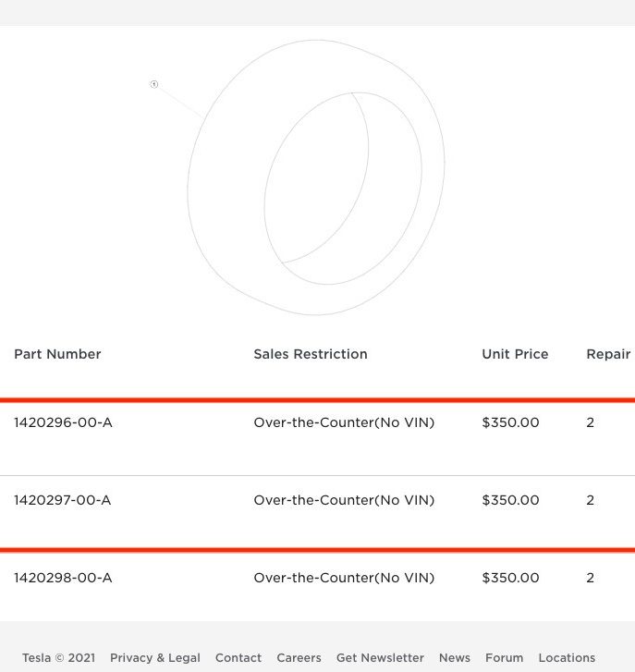Click the callout number 1 marker on diagram
Screen dimensions: 635x672
tap(154, 84)
